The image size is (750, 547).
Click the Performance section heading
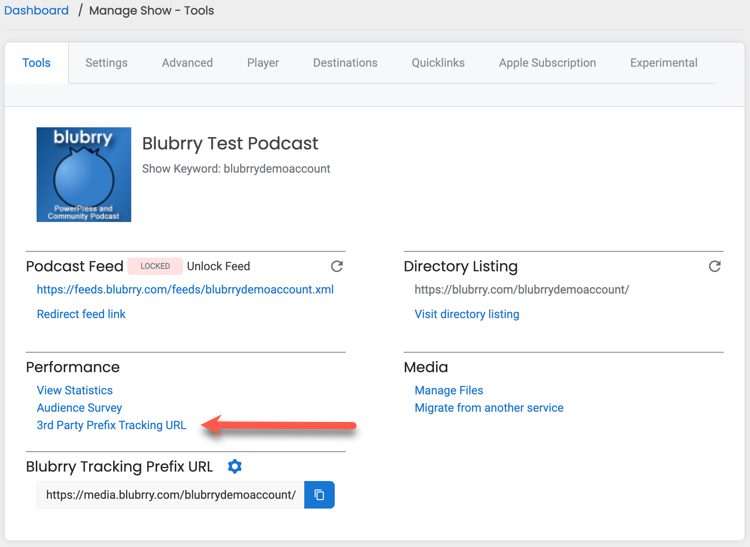pos(73,367)
